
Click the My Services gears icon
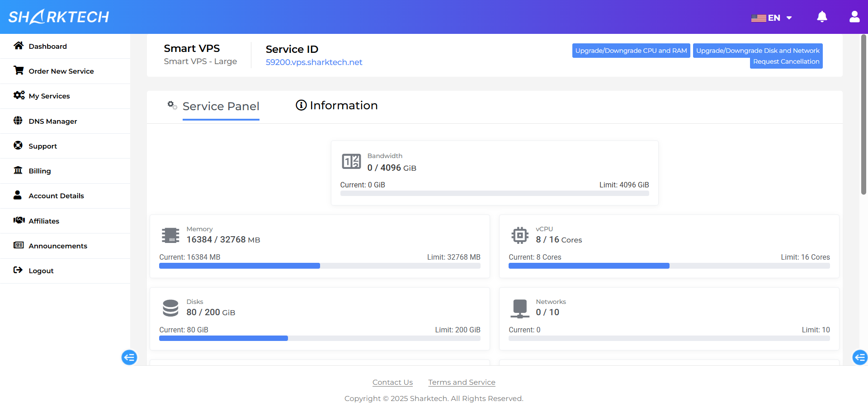click(x=19, y=95)
